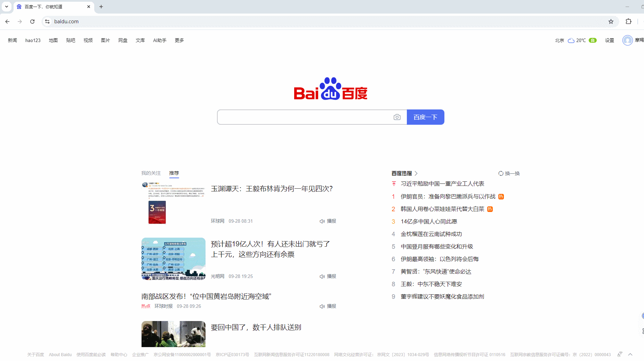644x361 pixels.
Task: Open About Baidu footer link
Action: [x=60, y=355]
